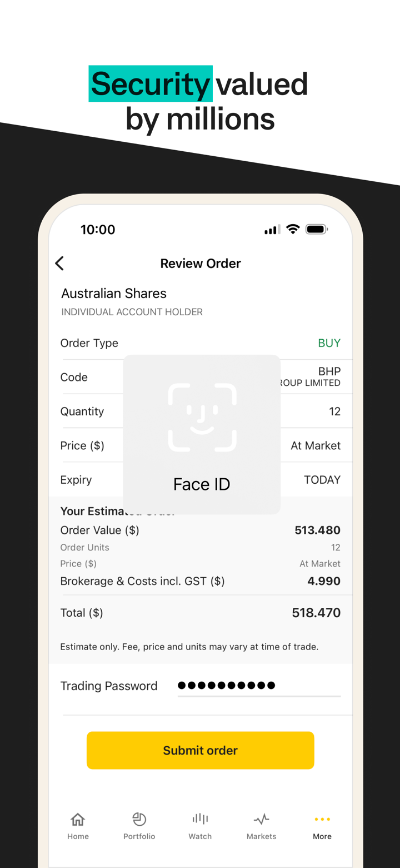
Task: Select the Quantity row value 12
Action: 334,411
